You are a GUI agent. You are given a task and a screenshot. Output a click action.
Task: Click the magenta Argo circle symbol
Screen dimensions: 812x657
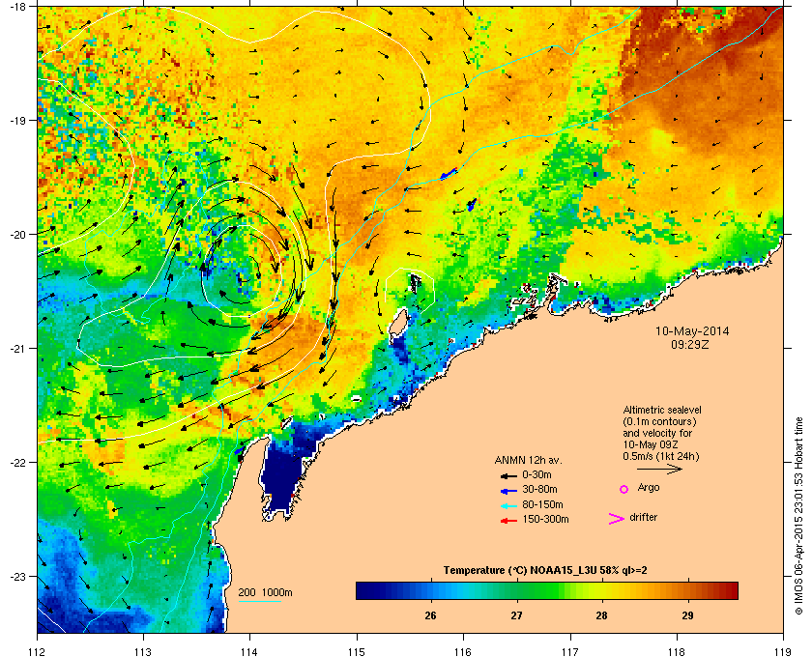(624, 489)
